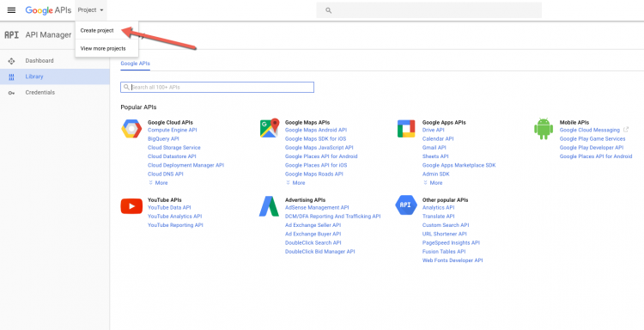Switch to the Google APIs tab
This screenshot has height=330, width=644.
[x=135, y=64]
